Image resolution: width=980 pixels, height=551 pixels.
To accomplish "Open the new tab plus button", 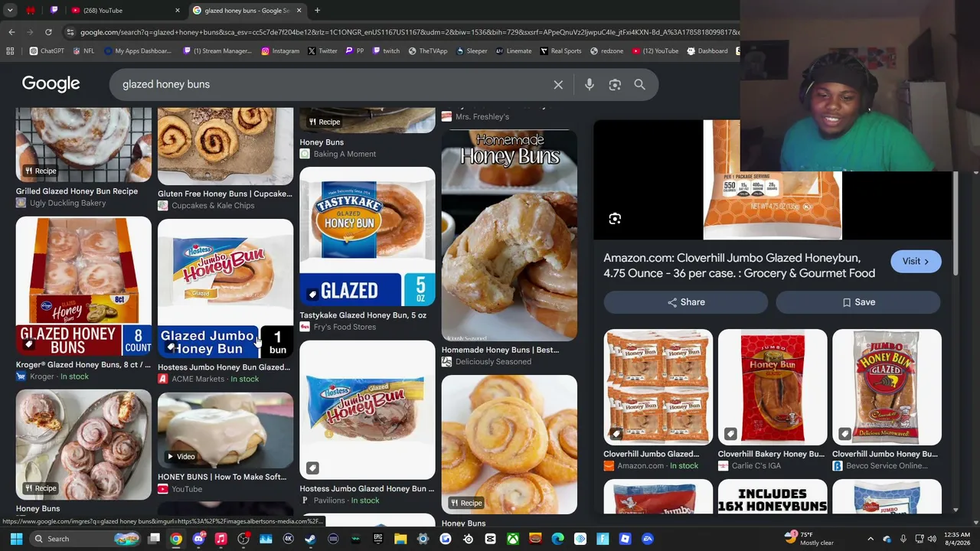I will [x=317, y=11].
